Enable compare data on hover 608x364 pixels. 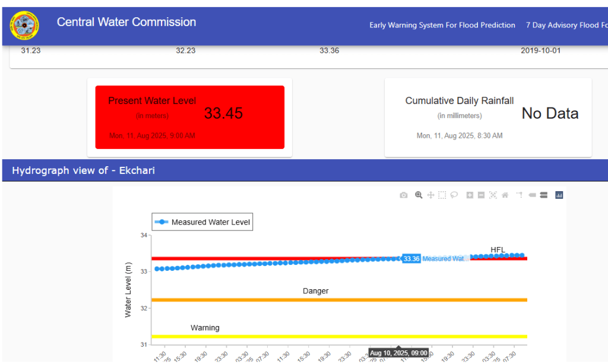[543, 195]
